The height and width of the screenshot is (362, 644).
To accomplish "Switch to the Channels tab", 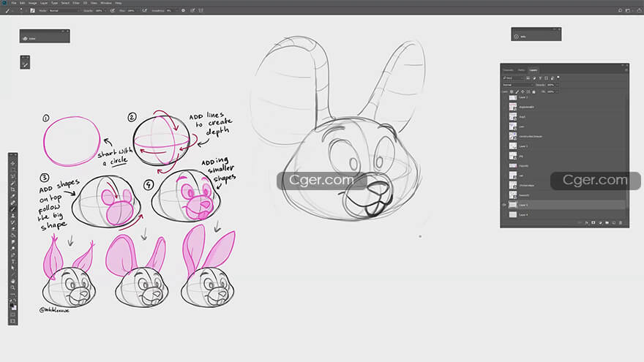I will click(508, 70).
